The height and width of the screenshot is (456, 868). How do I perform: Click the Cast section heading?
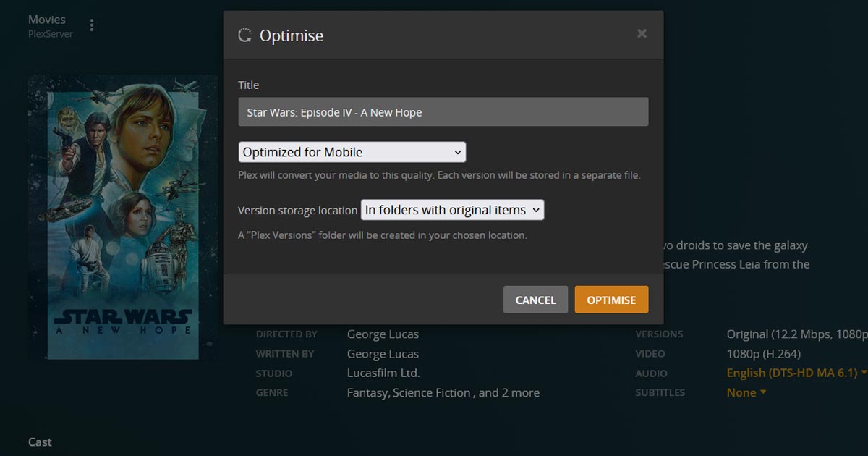point(39,442)
